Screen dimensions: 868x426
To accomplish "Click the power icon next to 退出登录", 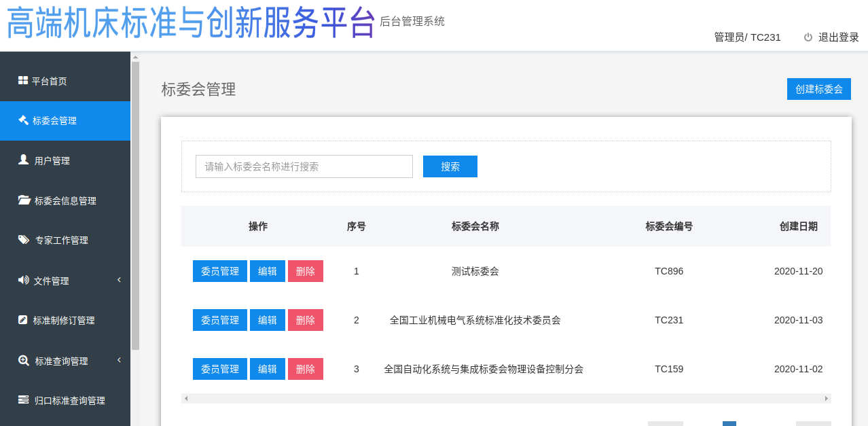I will click(x=808, y=37).
